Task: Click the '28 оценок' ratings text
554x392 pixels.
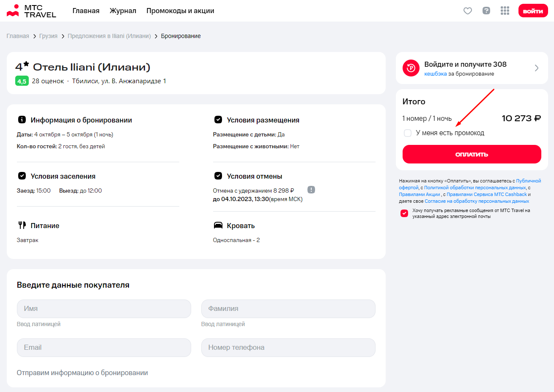Action: pyautogui.click(x=48, y=81)
